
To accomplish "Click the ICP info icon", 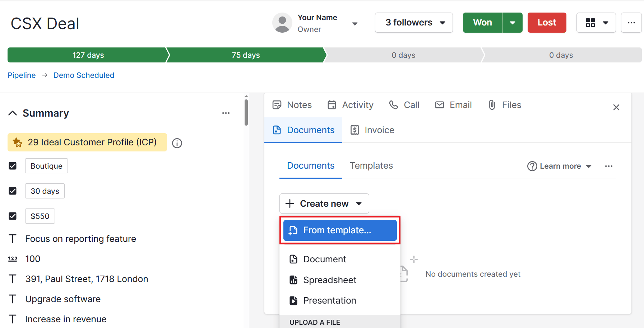I will click(x=177, y=143).
